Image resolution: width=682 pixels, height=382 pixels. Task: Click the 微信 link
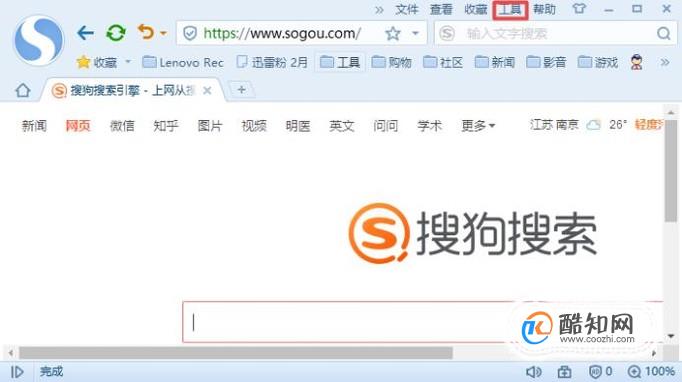pos(122,126)
